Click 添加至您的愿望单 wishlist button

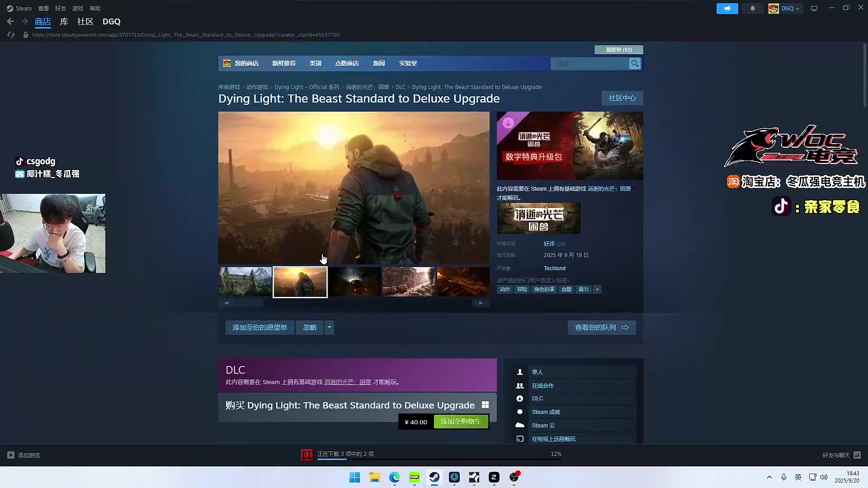click(x=260, y=328)
